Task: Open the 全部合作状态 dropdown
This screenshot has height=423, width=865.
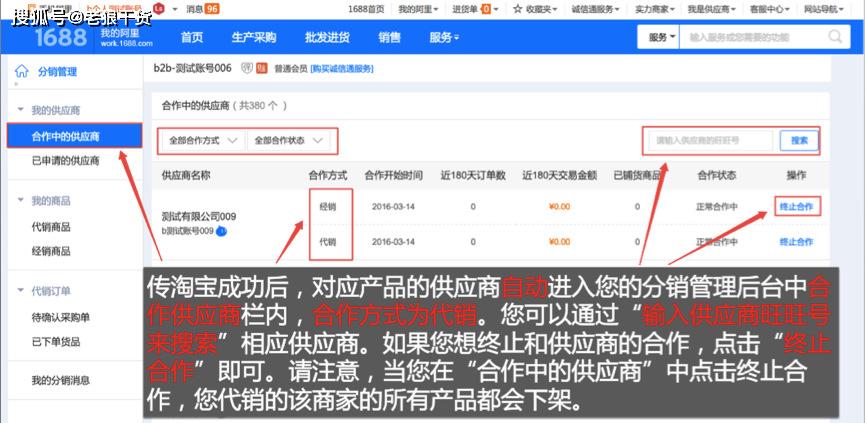Action: [x=289, y=141]
